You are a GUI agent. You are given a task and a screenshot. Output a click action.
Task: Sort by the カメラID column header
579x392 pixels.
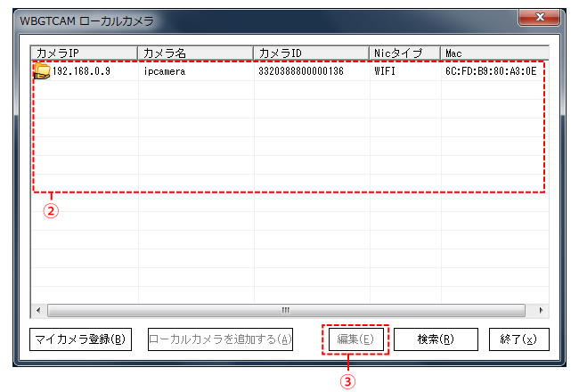click(x=311, y=53)
